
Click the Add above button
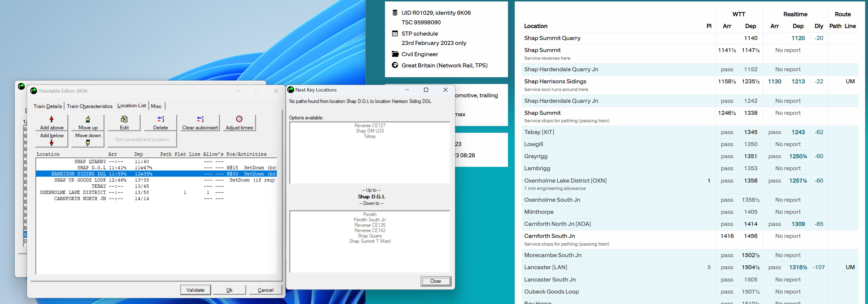pyautogui.click(x=51, y=123)
